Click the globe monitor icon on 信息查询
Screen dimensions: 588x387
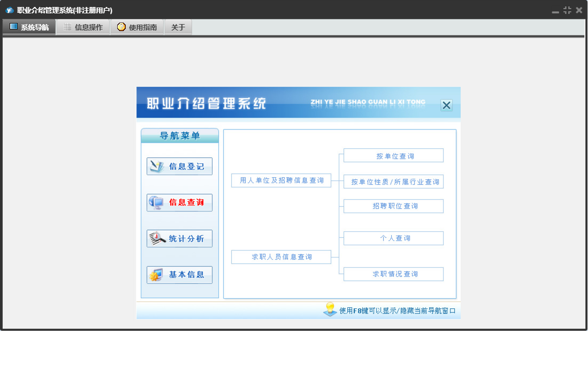click(156, 202)
